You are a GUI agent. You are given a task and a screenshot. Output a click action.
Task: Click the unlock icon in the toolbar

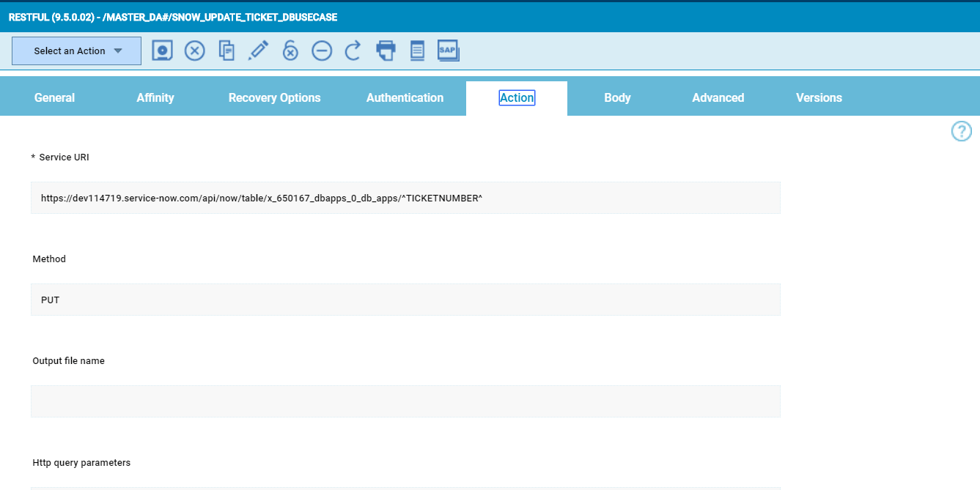290,50
